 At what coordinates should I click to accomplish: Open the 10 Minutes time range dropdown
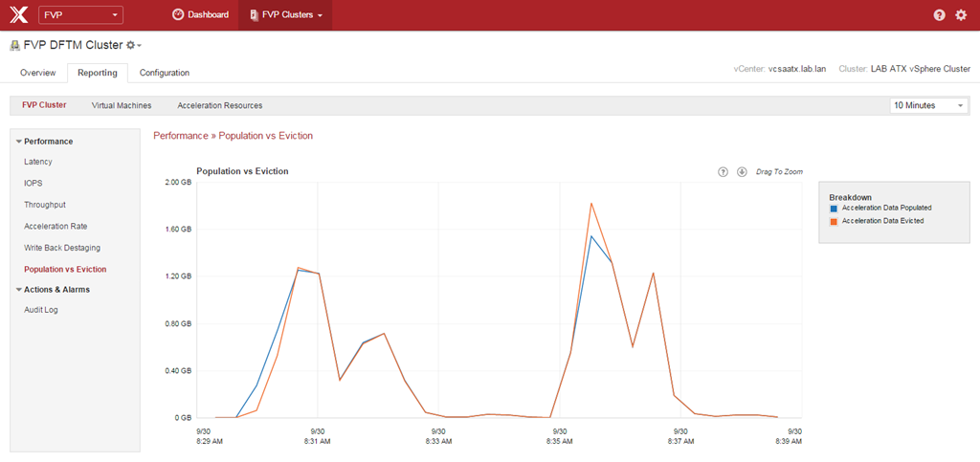928,105
